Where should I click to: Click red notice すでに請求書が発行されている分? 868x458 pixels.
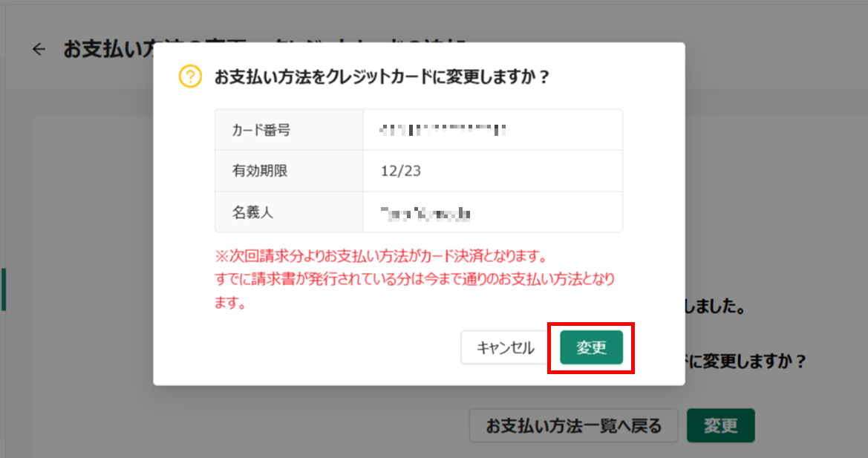[x=313, y=279]
